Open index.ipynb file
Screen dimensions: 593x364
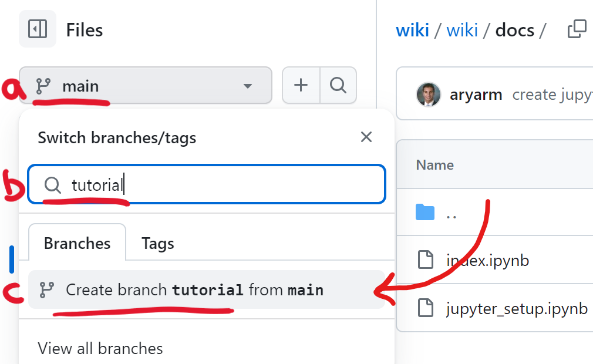[487, 261]
